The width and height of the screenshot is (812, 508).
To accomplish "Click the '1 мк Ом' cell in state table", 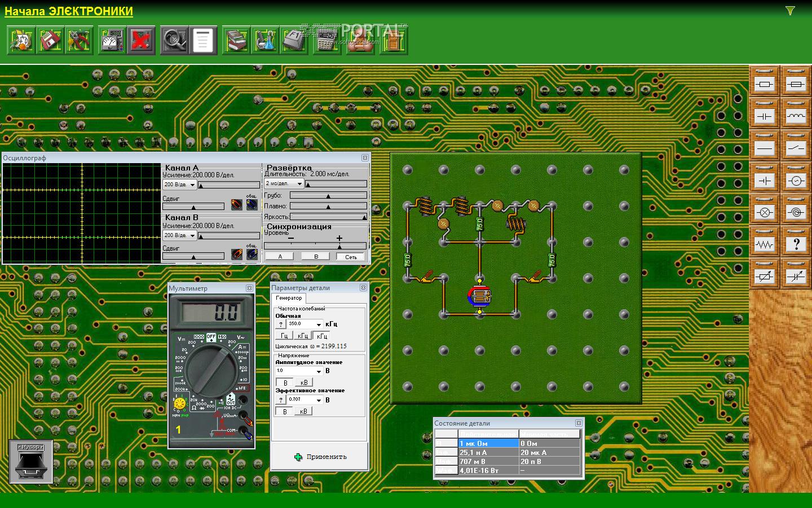I will coord(488,443).
